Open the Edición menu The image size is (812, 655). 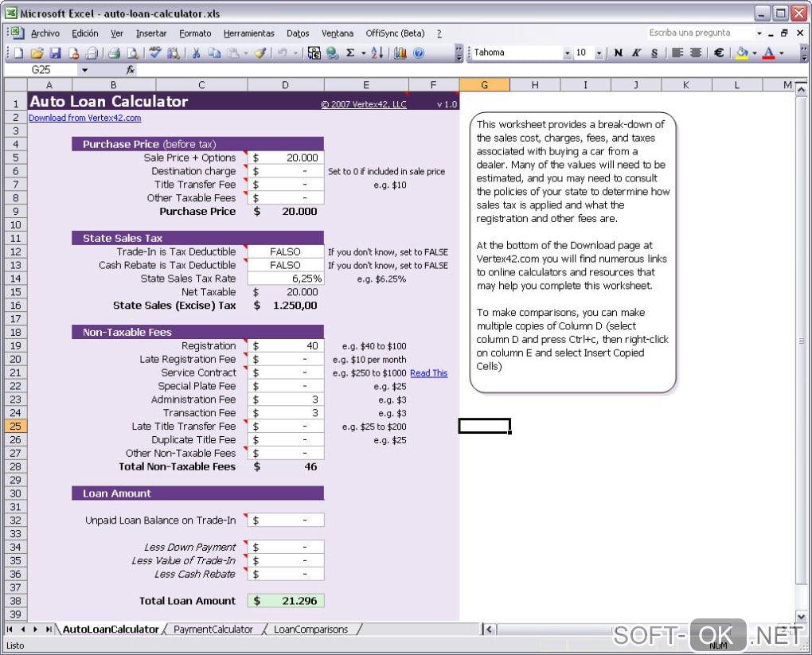(x=85, y=33)
